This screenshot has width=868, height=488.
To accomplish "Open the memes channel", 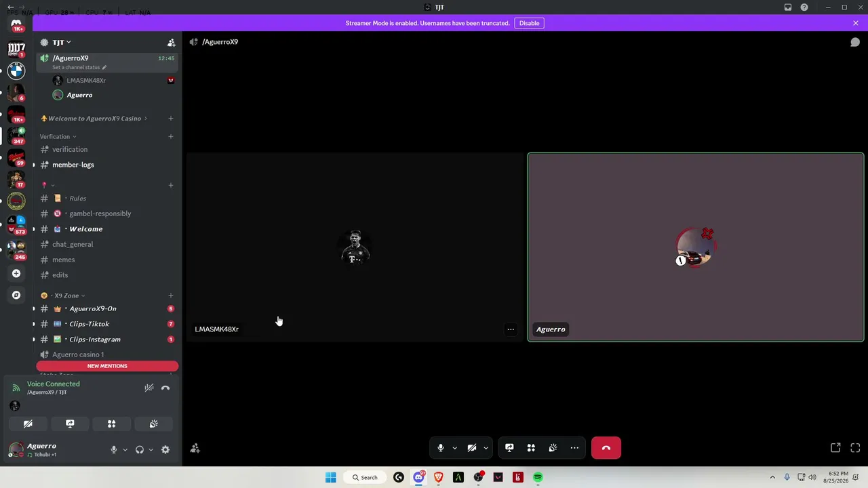I will pyautogui.click(x=106, y=260).
